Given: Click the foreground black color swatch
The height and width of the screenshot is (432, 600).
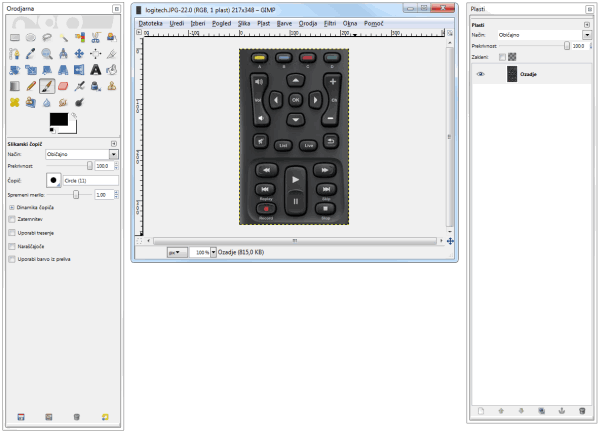Looking at the screenshot, I should (x=59, y=119).
